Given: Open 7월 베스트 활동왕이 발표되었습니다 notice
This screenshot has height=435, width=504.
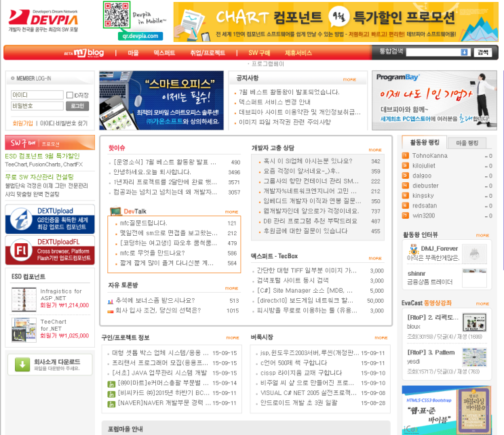Looking at the screenshot, I should coord(289,92).
